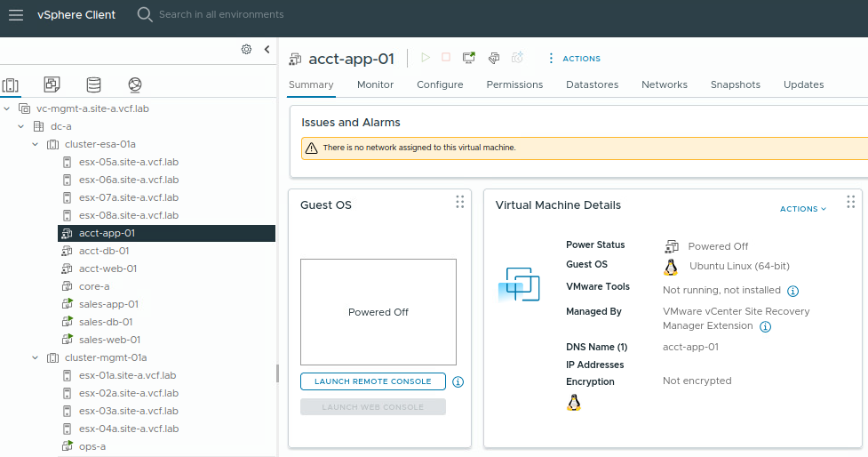Select sales-db-01 in the inventory tree
The width and height of the screenshot is (868, 457).
[106, 322]
